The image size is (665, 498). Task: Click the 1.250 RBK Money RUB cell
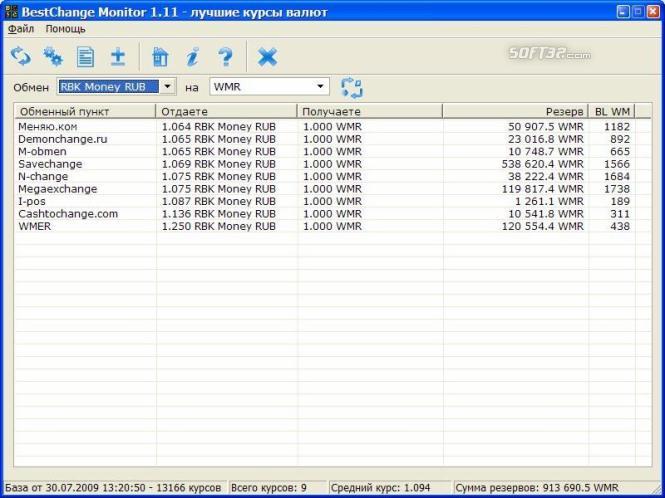[x=219, y=226]
